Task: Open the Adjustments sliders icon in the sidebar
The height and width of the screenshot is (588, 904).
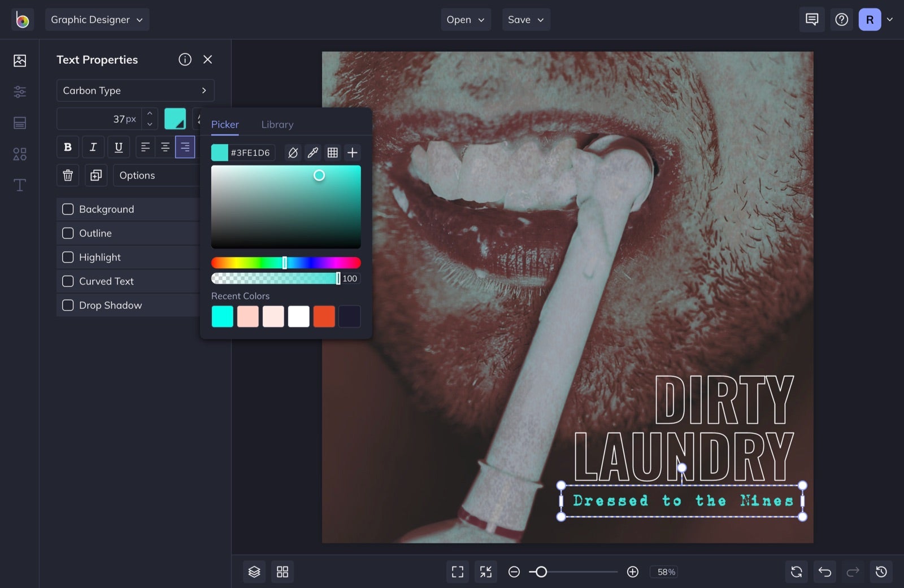Action: tap(19, 92)
